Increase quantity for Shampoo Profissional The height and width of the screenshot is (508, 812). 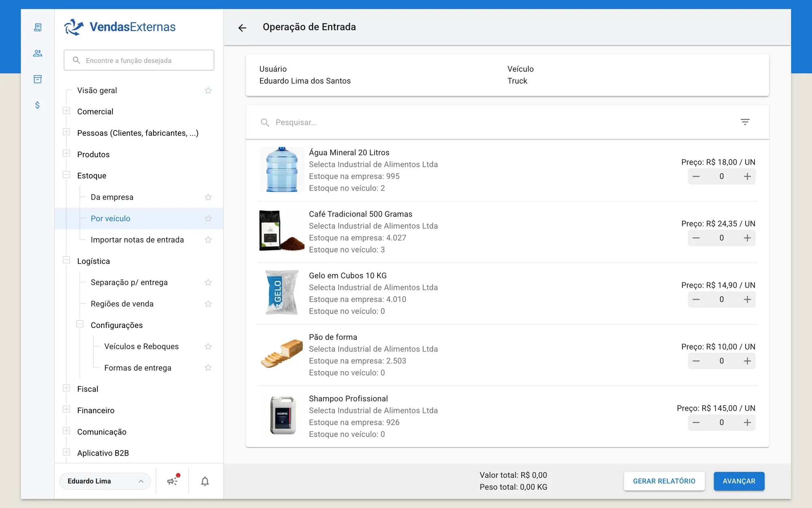coord(747,423)
